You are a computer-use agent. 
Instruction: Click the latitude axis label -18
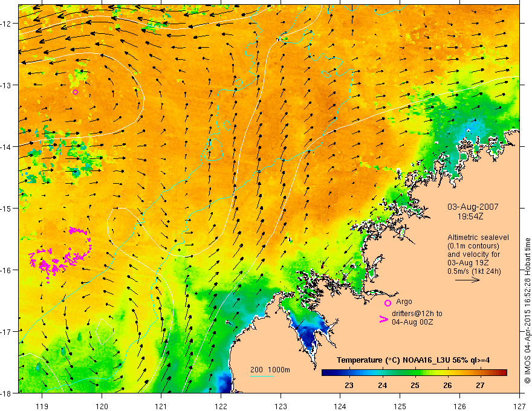click(x=7, y=393)
